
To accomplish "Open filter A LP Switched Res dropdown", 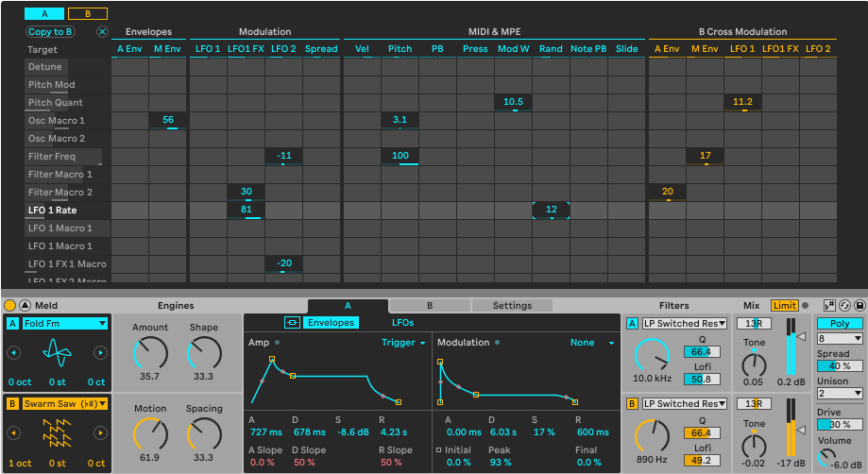I will click(x=685, y=324).
